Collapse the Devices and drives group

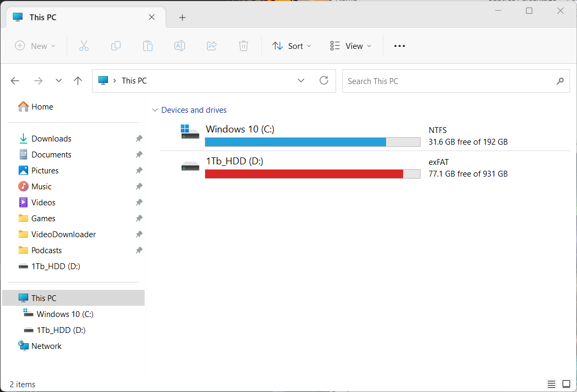155,110
